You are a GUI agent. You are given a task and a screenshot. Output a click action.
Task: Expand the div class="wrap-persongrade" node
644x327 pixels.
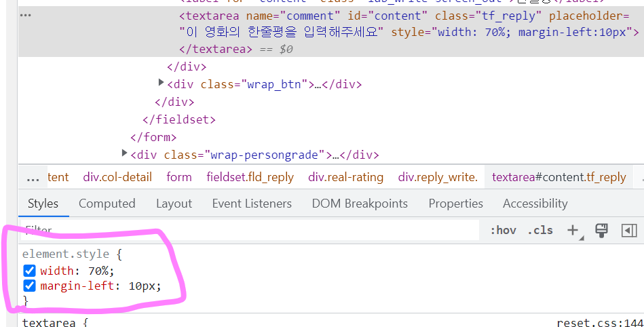[x=124, y=153]
